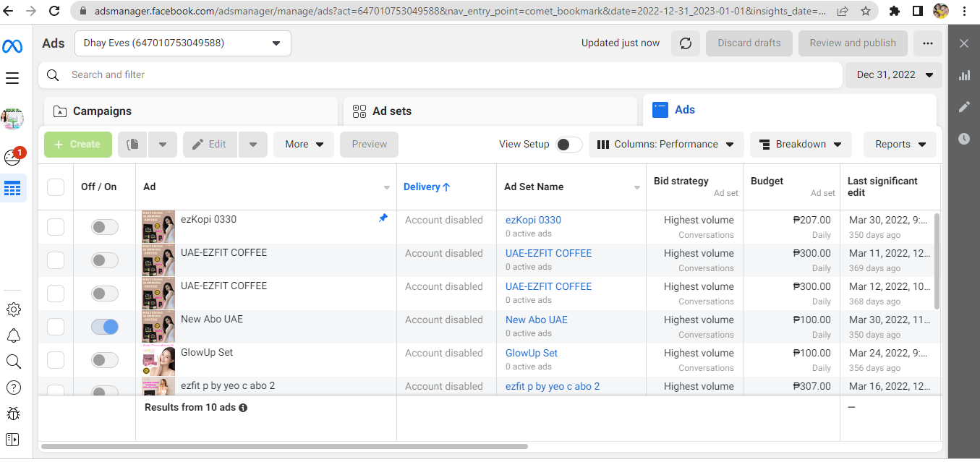This screenshot has height=462, width=980.
Task: Open the account profile picture in sidebar
Action: (x=12, y=118)
